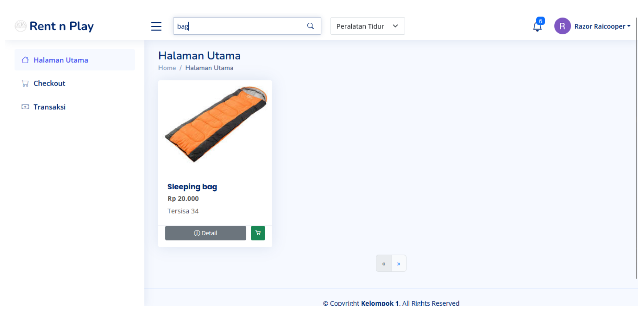
Task: Click the Home breadcrumb link
Action: coord(167,68)
